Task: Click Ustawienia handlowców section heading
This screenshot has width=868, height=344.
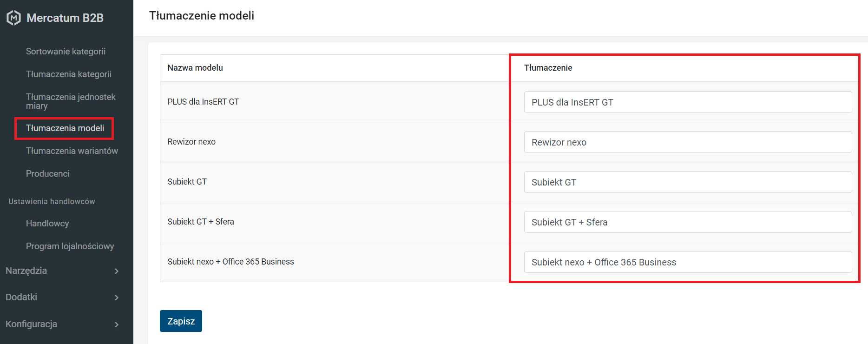Action: 52,201
